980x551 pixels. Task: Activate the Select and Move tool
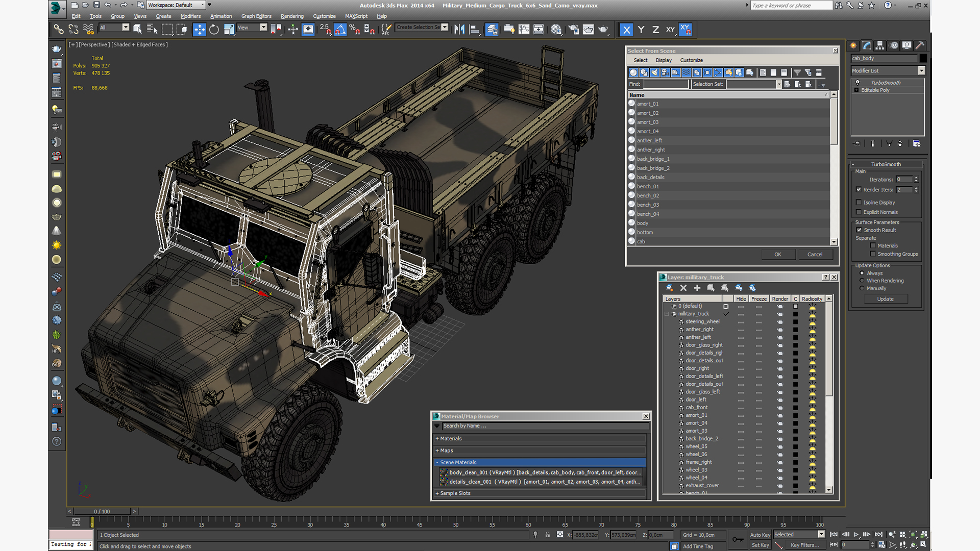click(199, 30)
